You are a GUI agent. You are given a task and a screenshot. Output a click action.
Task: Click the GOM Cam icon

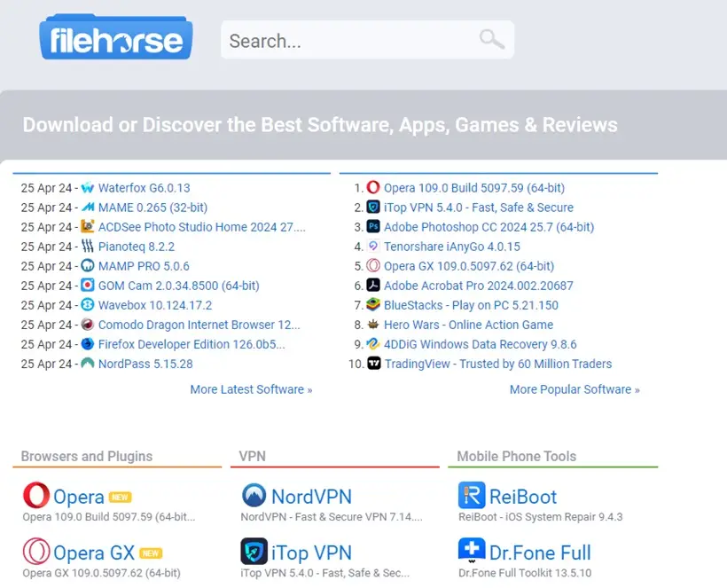(x=88, y=286)
